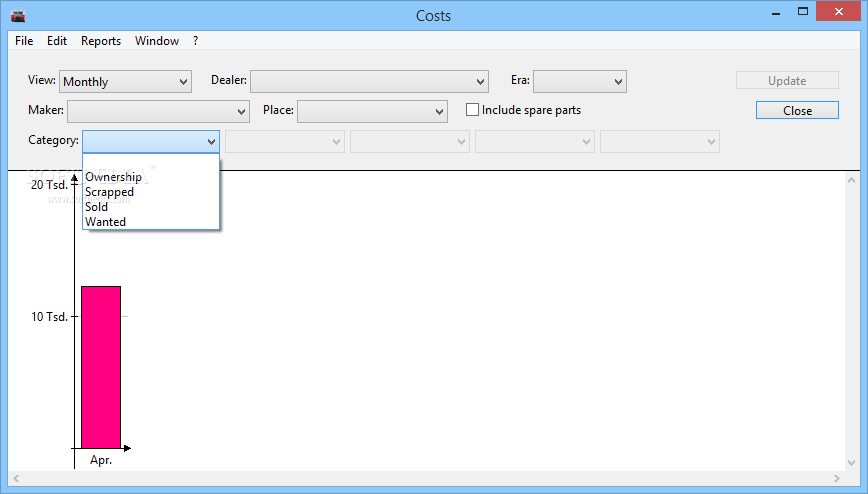Open the View dropdown showing Monthly
This screenshot has width=868, height=494.
(126, 81)
